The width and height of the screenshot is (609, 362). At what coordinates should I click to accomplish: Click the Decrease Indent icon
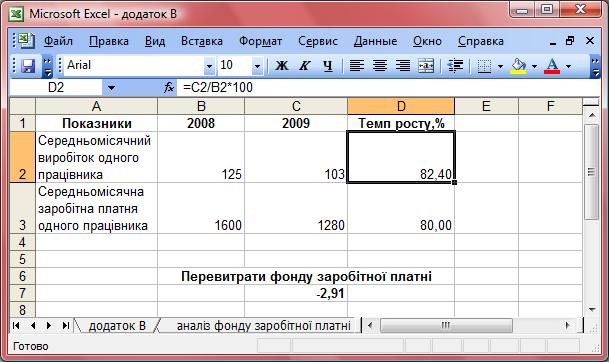[x=455, y=66]
